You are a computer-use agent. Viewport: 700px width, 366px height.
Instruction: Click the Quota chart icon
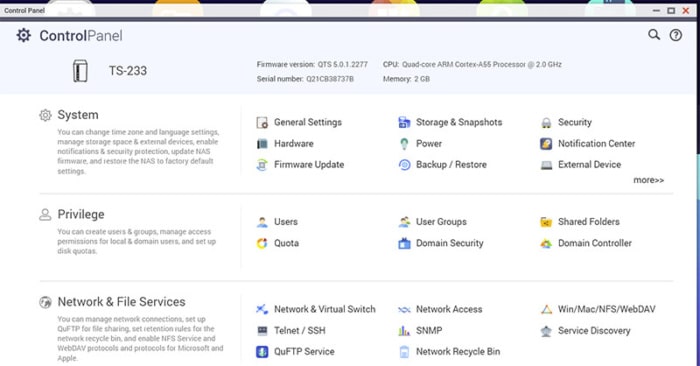[262, 243]
